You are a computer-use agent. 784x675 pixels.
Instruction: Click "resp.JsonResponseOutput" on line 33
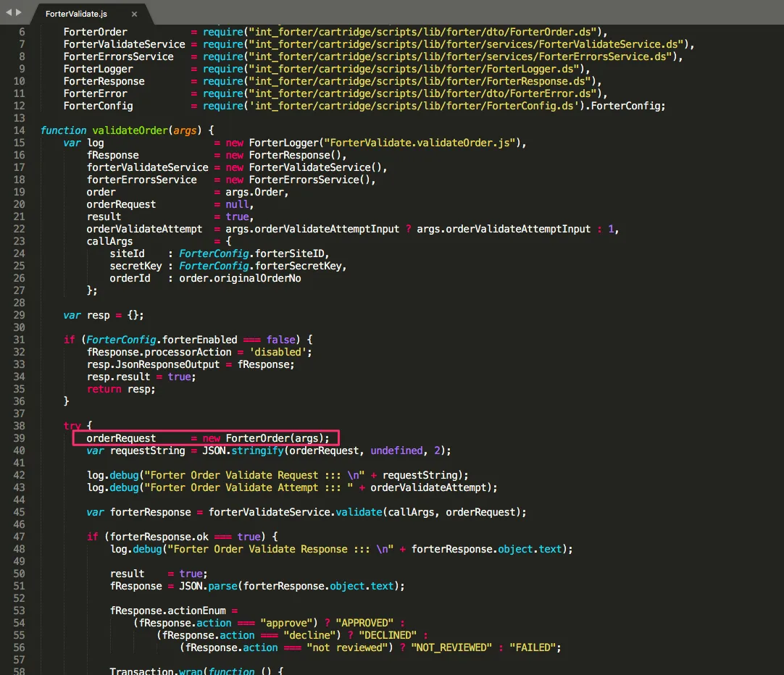[153, 365]
